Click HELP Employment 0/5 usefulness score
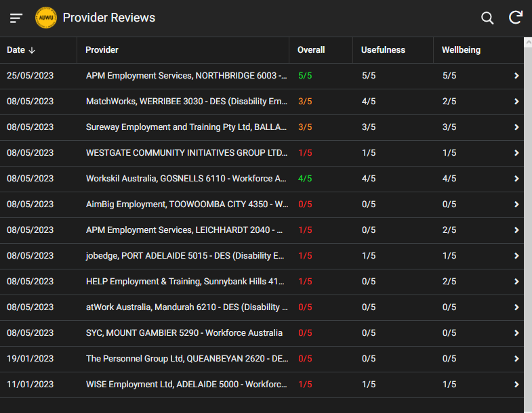Screen dimensions: 532x413 click(x=369, y=282)
